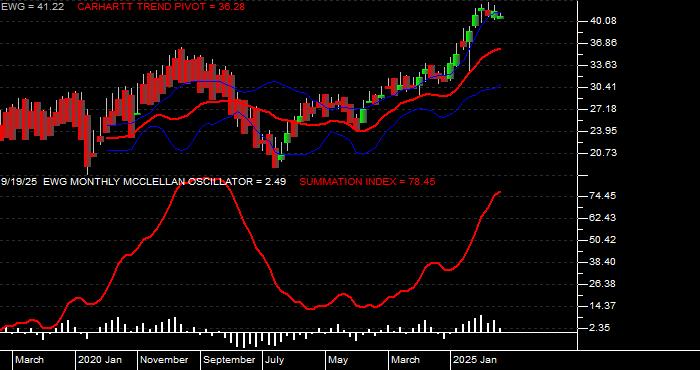Click the SUMMATION INDEX = 78.45 label
Viewport: 700px width, 370px height.
[367, 182]
